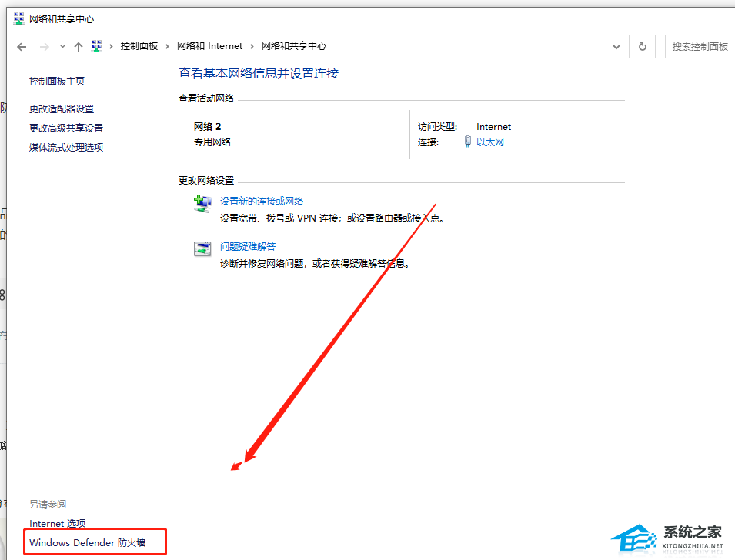Click the troubleshooting icon
Image resolution: width=735 pixels, height=560 pixels.
pos(202,248)
